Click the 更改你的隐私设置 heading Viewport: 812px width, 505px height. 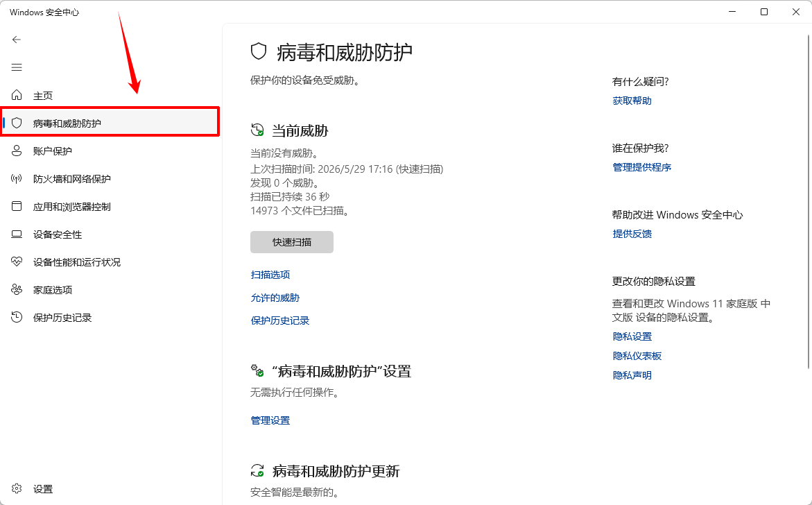(653, 281)
